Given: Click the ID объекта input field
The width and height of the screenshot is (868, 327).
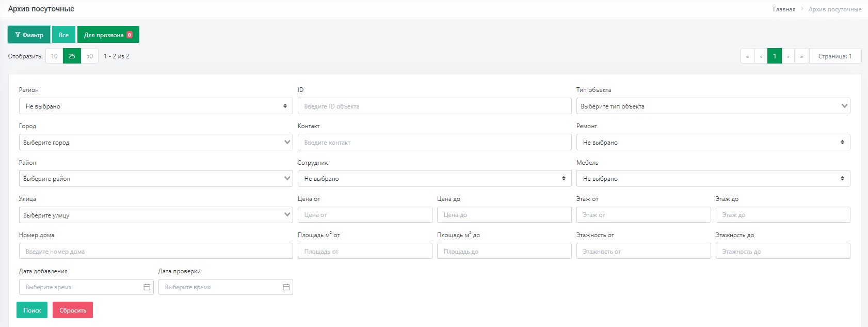Looking at the screenshot, I should click(x=435, y=106).
